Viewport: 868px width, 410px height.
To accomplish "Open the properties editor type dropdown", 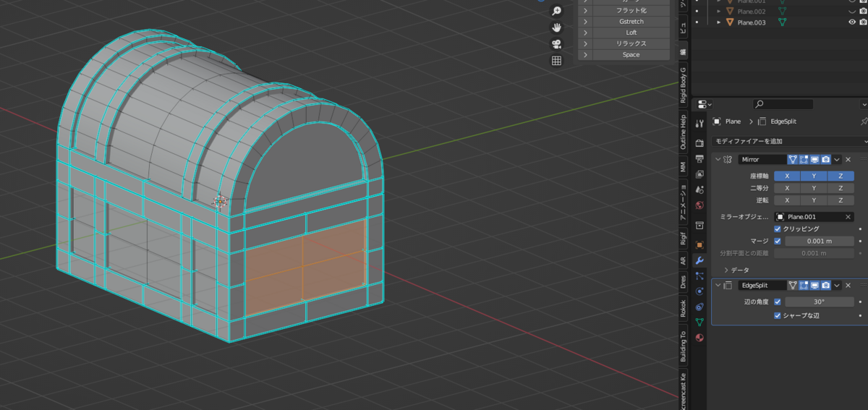I will 705,105.
